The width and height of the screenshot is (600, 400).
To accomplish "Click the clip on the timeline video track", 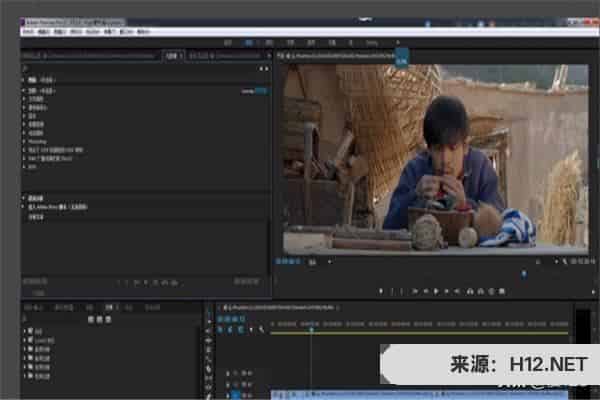I will pyautogui.click(x=420, y=394).
